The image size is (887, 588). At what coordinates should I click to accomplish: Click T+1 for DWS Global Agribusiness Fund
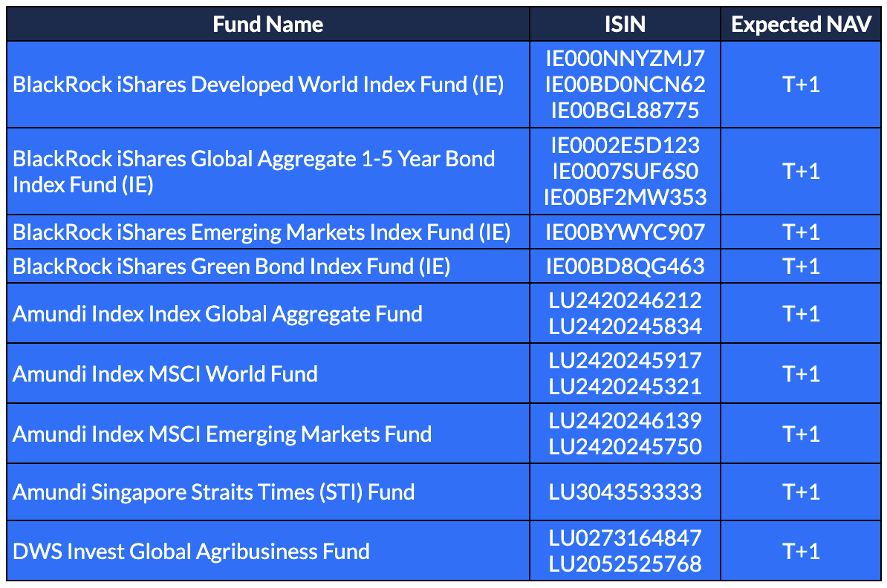[x=801, y=552]
